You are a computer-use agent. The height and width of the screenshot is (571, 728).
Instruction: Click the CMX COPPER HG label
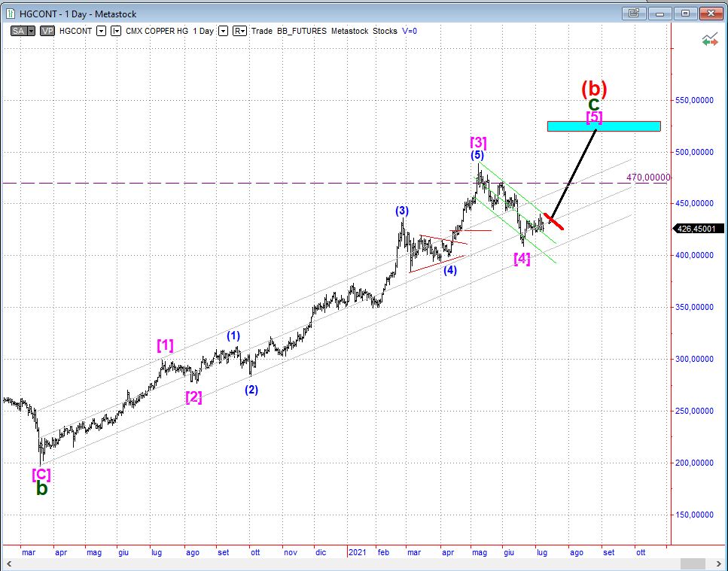pos(157,31)
